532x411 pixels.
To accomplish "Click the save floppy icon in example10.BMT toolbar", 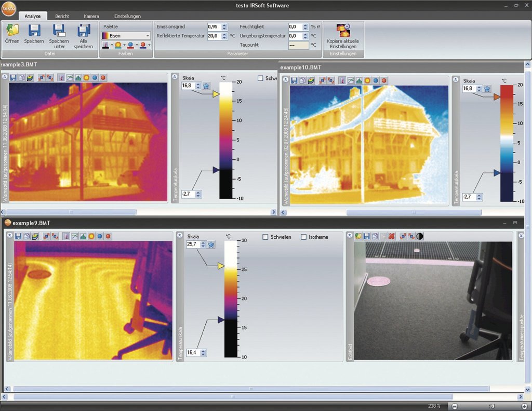I will pyautogui.click(x=294, y=80).
